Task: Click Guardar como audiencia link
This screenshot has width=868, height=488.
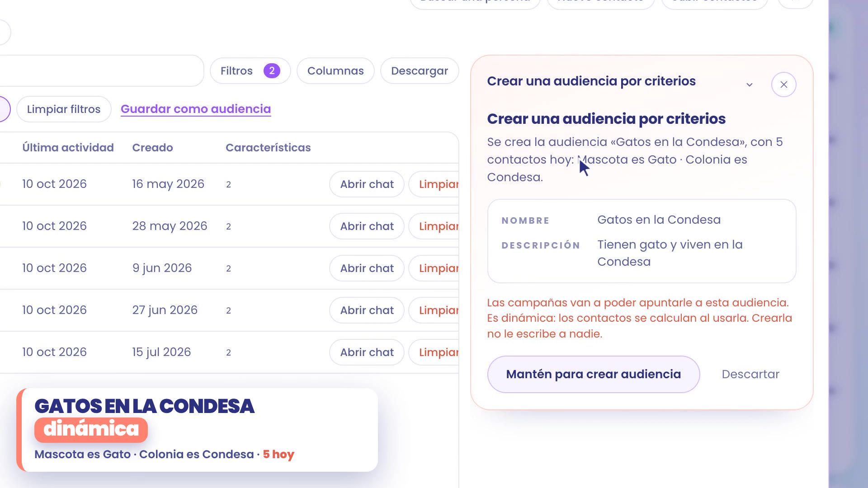Action: click(196, 109)
